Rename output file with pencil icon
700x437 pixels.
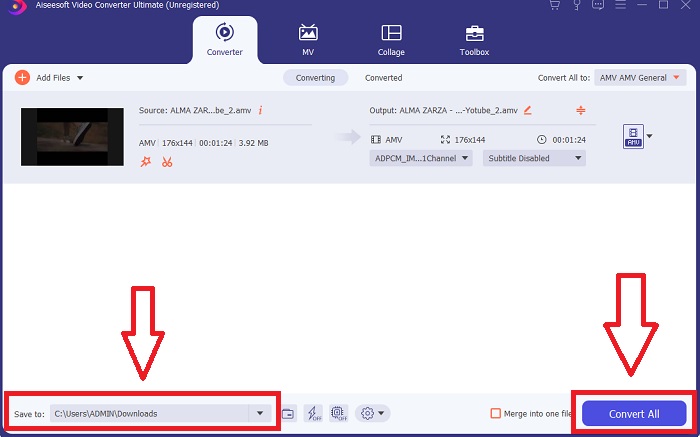point(528,110)
